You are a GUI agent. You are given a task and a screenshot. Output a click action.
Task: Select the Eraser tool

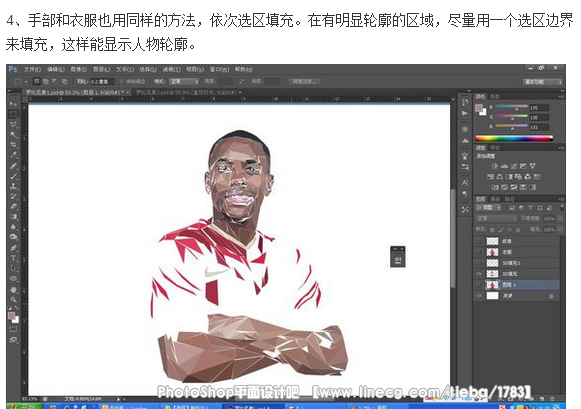tap(13, 206)
